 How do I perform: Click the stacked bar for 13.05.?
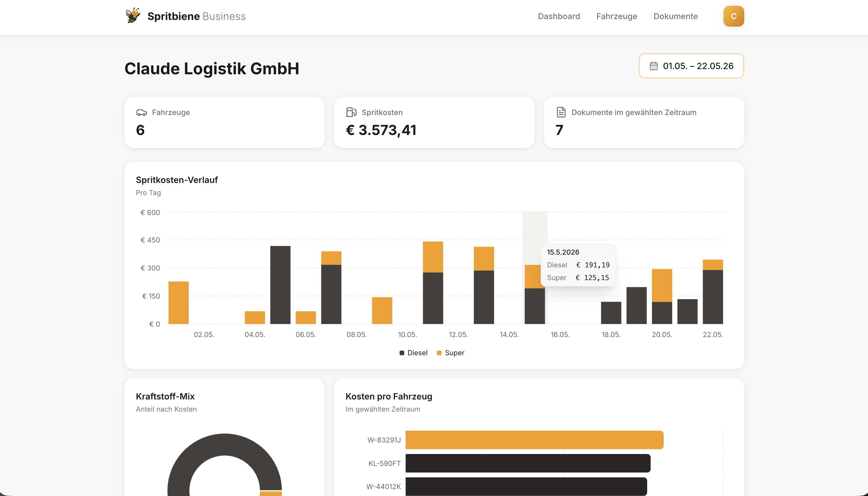484,285
